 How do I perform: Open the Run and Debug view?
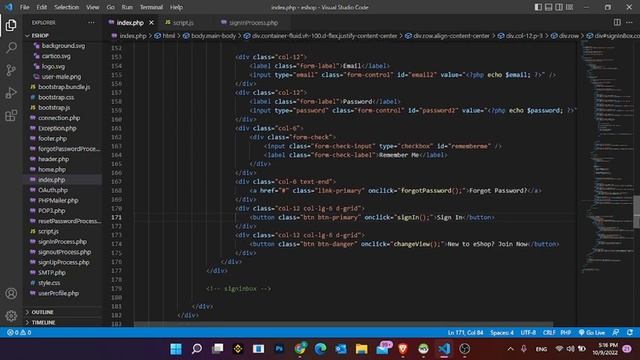pos(11,93)
